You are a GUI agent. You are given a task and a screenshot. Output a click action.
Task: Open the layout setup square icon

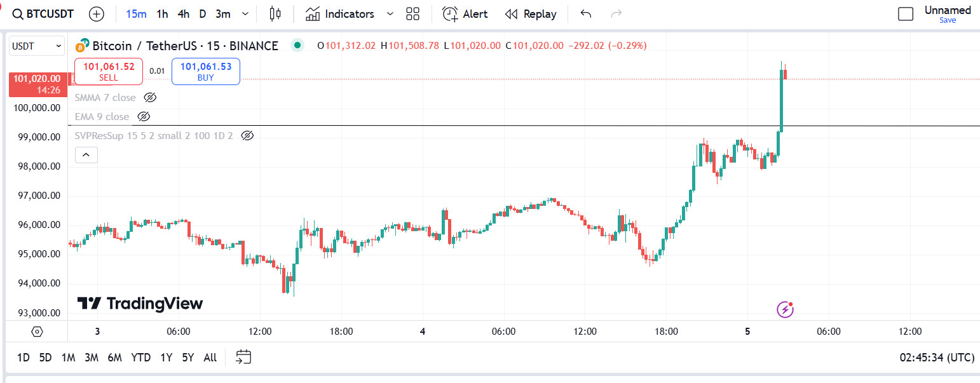tap(906, 14)
